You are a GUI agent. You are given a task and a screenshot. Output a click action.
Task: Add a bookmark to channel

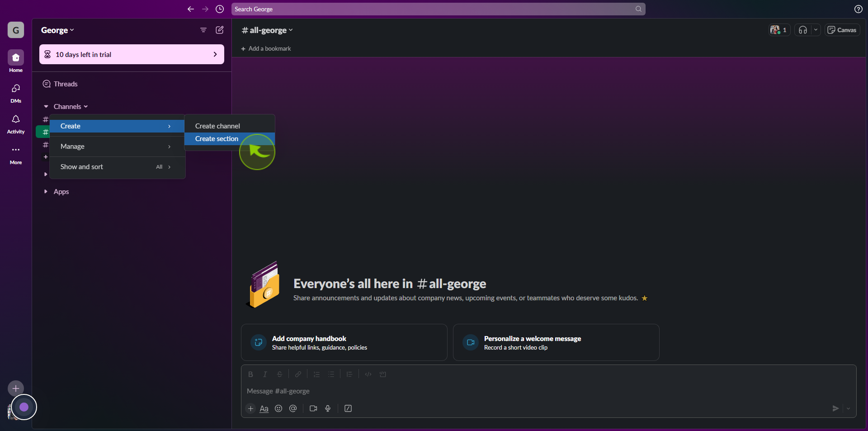pos(266,48)
